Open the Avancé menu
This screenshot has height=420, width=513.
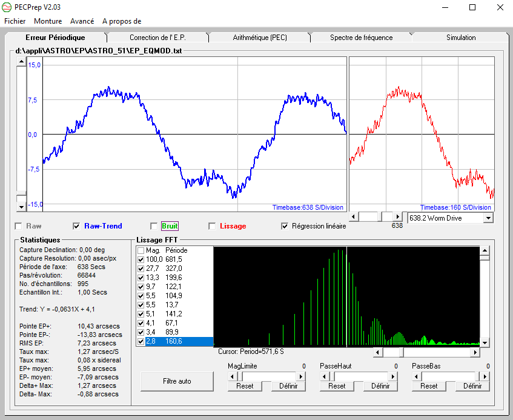click(82, 21)
